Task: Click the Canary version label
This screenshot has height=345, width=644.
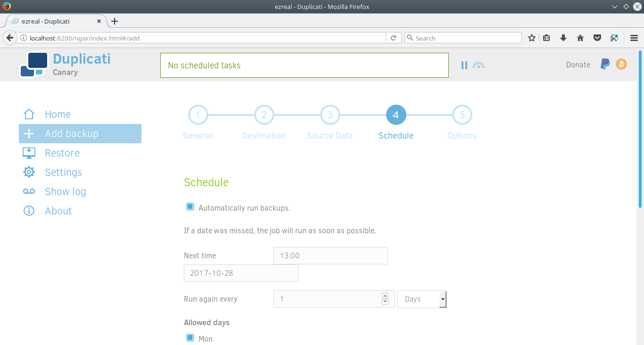Action: click(65, 72)
